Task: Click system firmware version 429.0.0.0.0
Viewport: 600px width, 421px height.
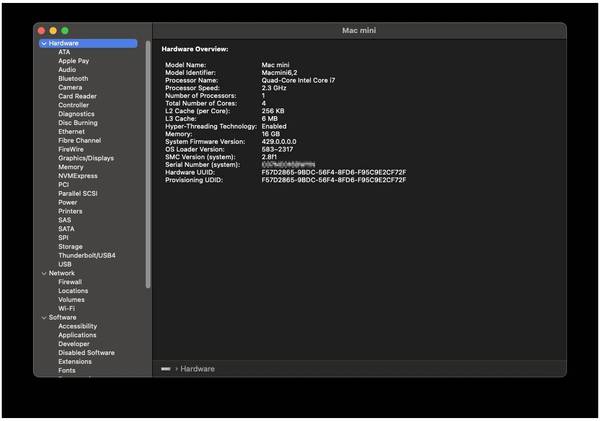Action: pos(279,142)
